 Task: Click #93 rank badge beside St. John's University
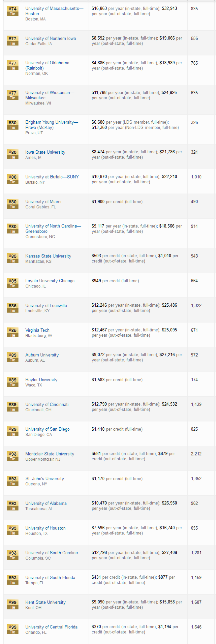click(x=13, y=481)
